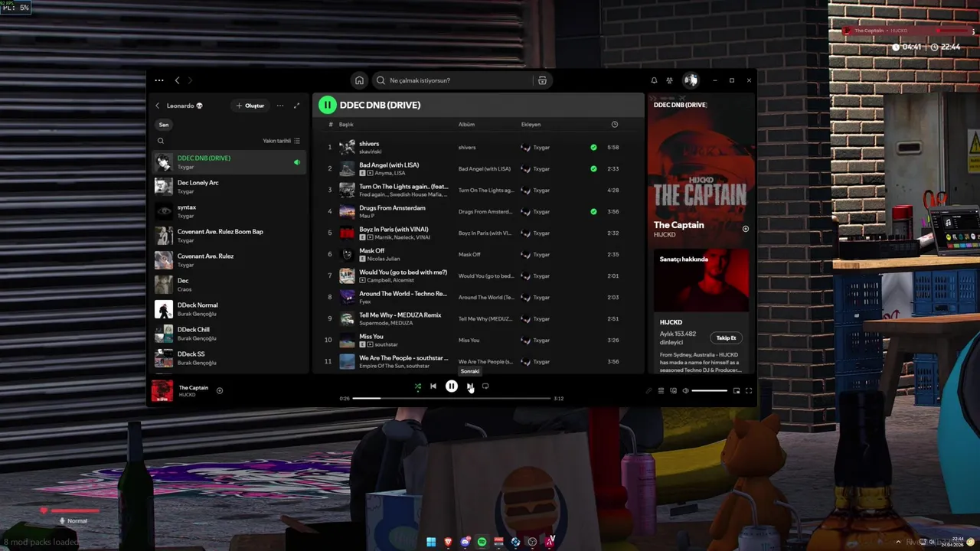
Task: Open the Yakın tarihli sort dropdown
Action: point(281,141)
